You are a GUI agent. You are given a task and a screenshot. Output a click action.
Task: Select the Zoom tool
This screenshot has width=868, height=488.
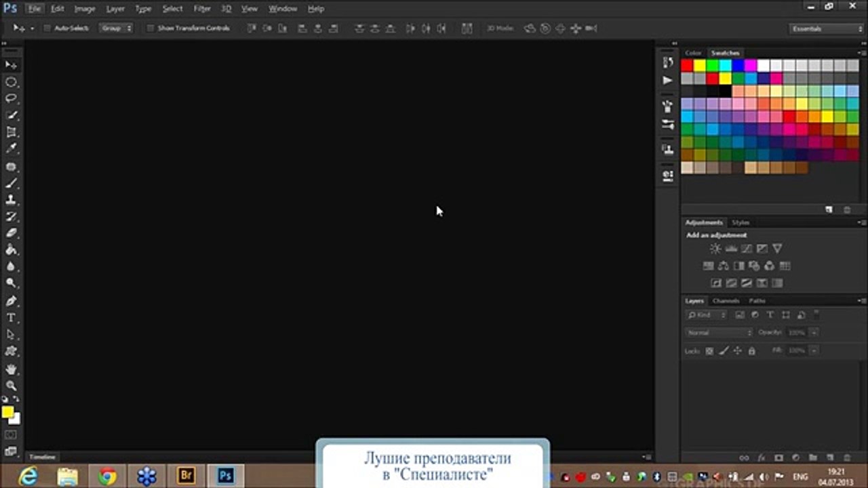(12, 386)
